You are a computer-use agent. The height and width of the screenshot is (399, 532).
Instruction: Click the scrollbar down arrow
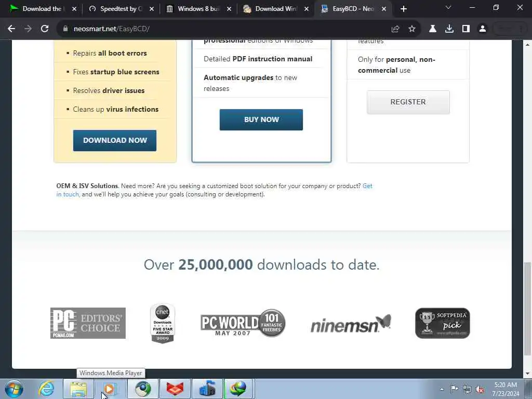pos(527,374)
